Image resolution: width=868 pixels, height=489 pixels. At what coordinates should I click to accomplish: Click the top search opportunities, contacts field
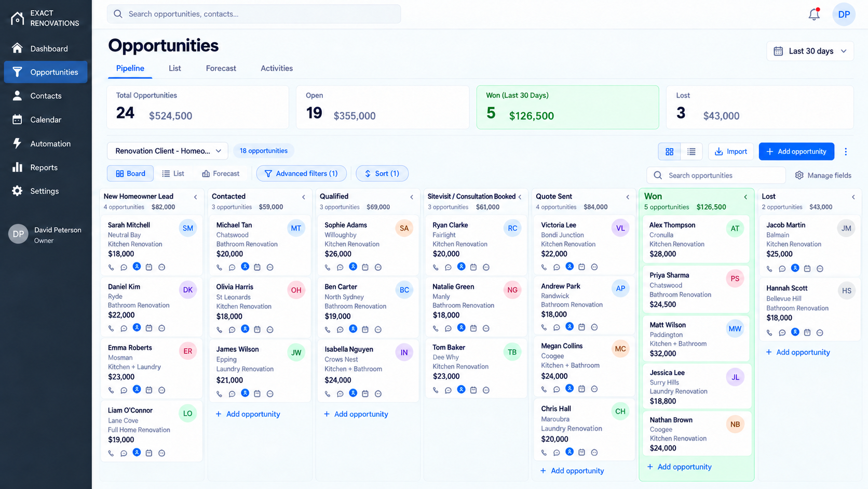[x=254, y=14]
